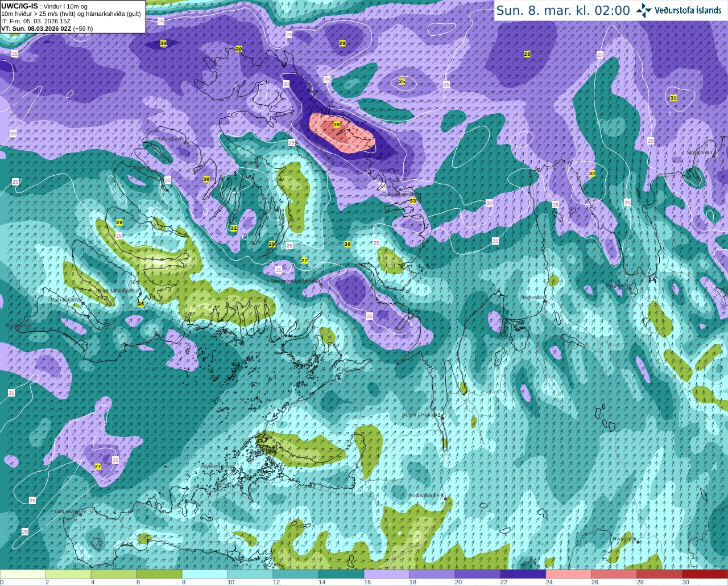This screenshot has width=728, height=586.
Task: Click the Blönduós station dot marker
Action: pyautogui.click(x=545, y=302)
